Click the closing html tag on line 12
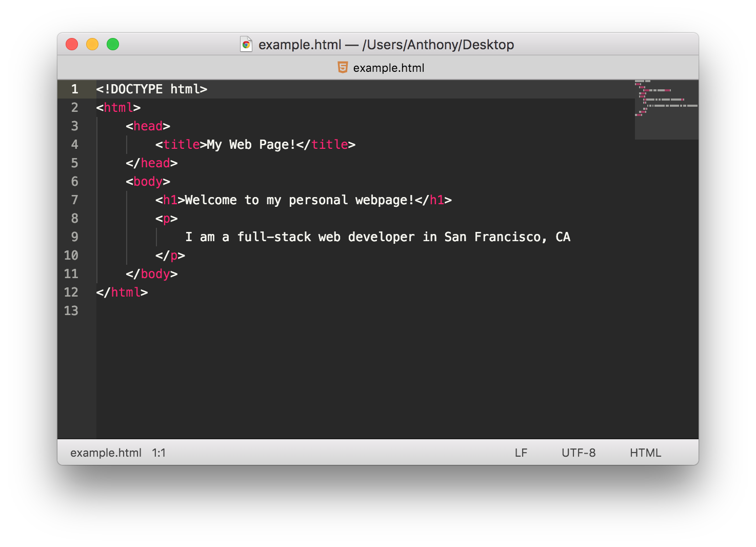 tap(122, 292)
